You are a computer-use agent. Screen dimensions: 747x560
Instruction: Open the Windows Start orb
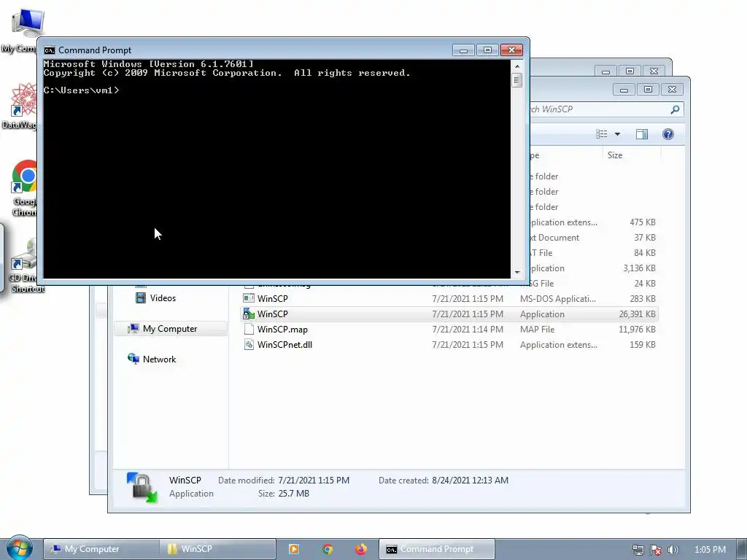pos(19,548)
